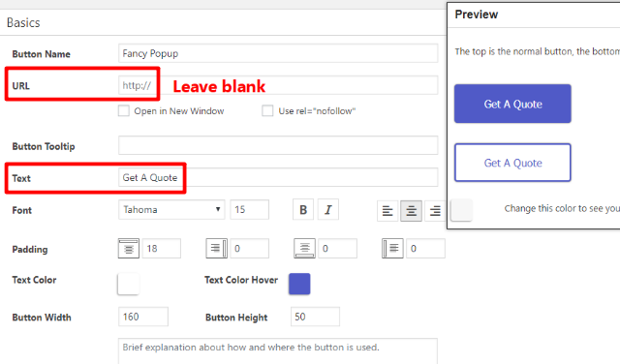Click the filled Get A Quote preview button

[512, 104]
